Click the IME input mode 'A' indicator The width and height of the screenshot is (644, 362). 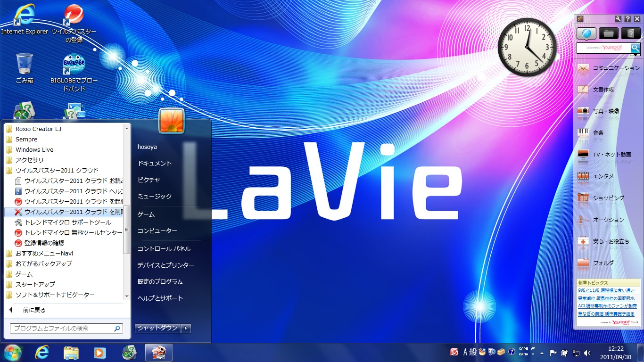466,352
